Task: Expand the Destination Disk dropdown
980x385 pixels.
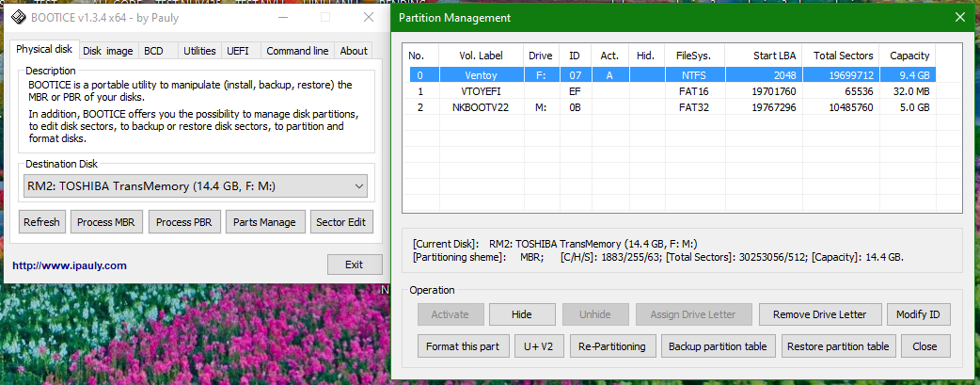Action: (196, 186)
